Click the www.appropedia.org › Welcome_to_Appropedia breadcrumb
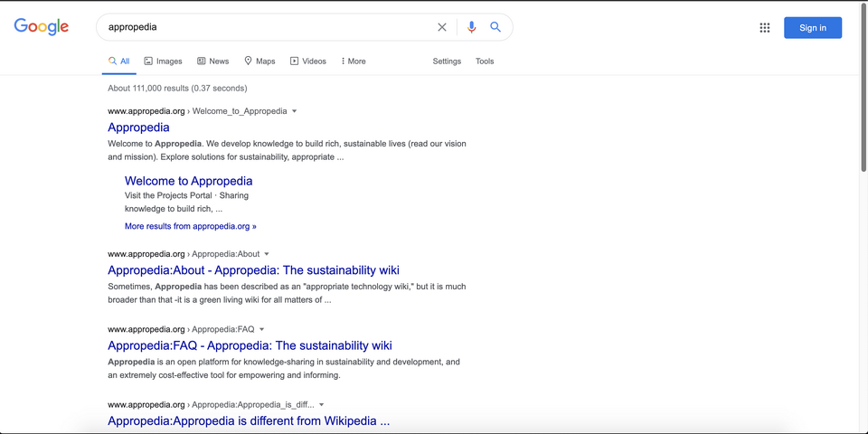Viewport: 868px width, 434px height. click(x=197, y=111)
